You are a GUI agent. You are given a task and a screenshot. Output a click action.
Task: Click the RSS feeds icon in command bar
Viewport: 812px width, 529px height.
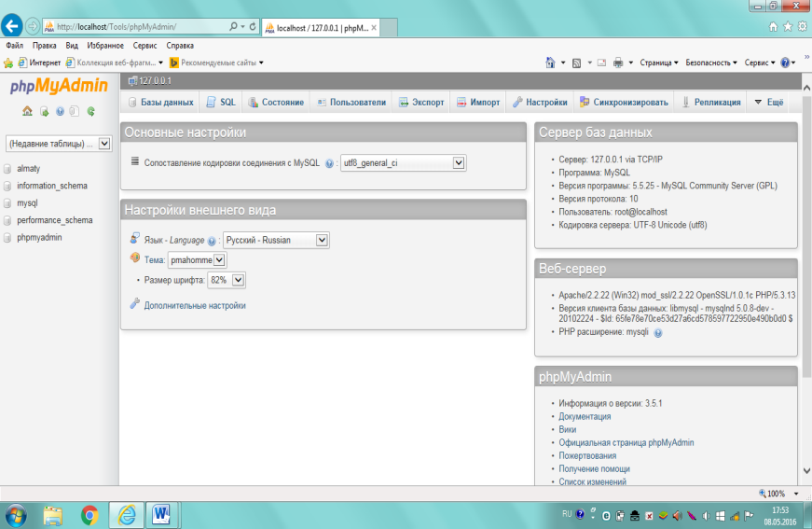576,63
